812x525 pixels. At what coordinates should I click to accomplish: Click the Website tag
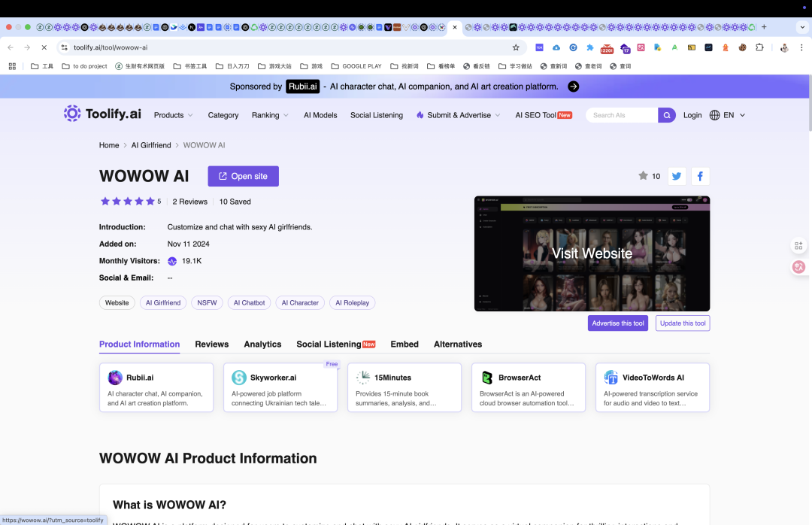tap(117, 302)
